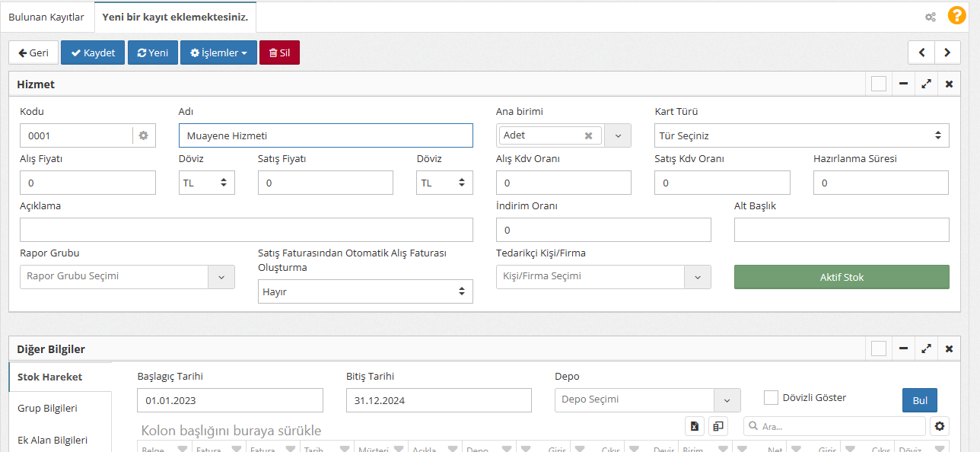The width and height of the screenshot is (980, 452).
Task: Go to next record arrow
Action: tap(947, 53)
